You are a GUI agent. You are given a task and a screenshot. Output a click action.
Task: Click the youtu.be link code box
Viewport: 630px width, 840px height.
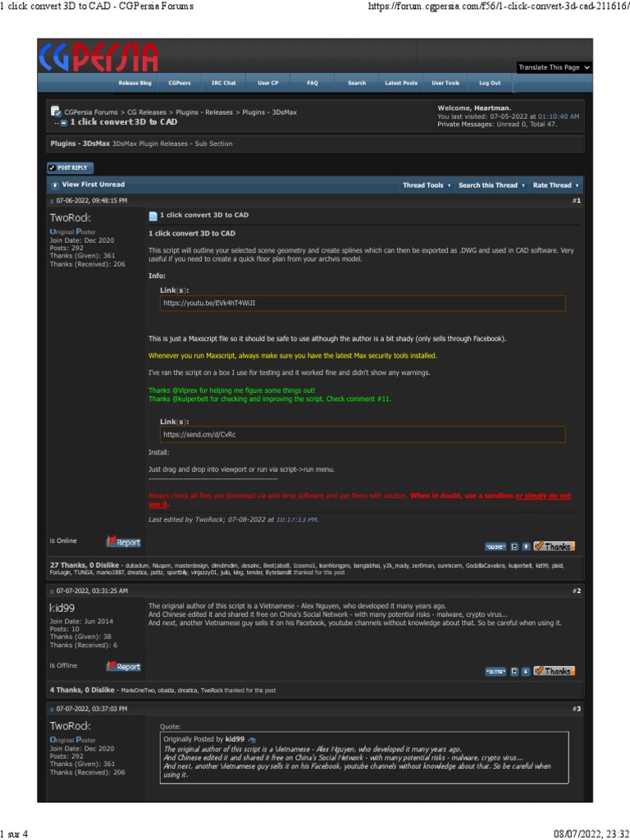(363, 304)
